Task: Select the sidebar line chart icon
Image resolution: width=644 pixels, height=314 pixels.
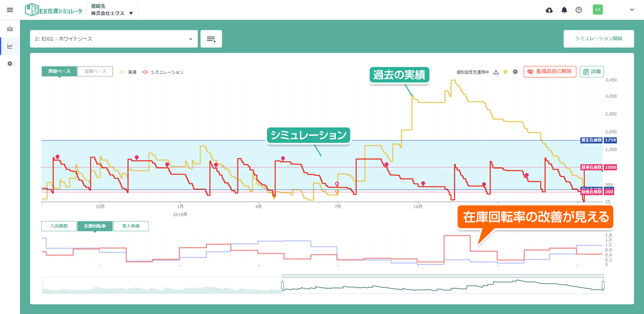Action: [x=10, y=46]
